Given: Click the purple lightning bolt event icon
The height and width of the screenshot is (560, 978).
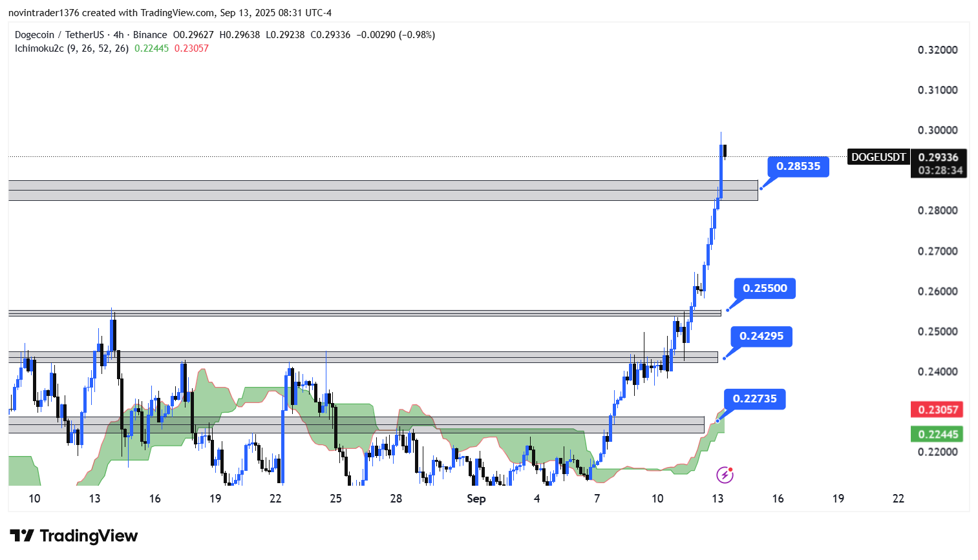Looking at the screenshot, I should tap(725, 475).
